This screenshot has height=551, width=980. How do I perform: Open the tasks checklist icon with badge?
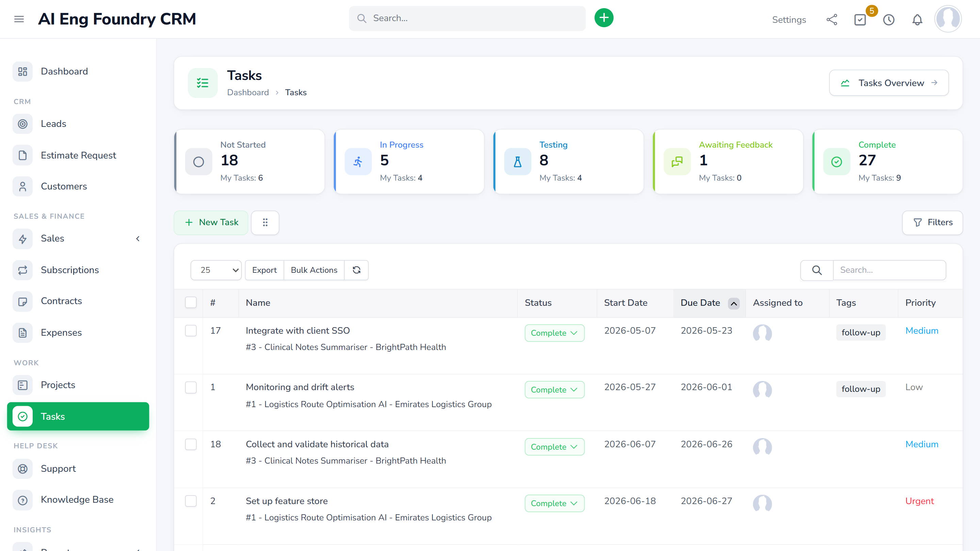(x=860, y=19)
